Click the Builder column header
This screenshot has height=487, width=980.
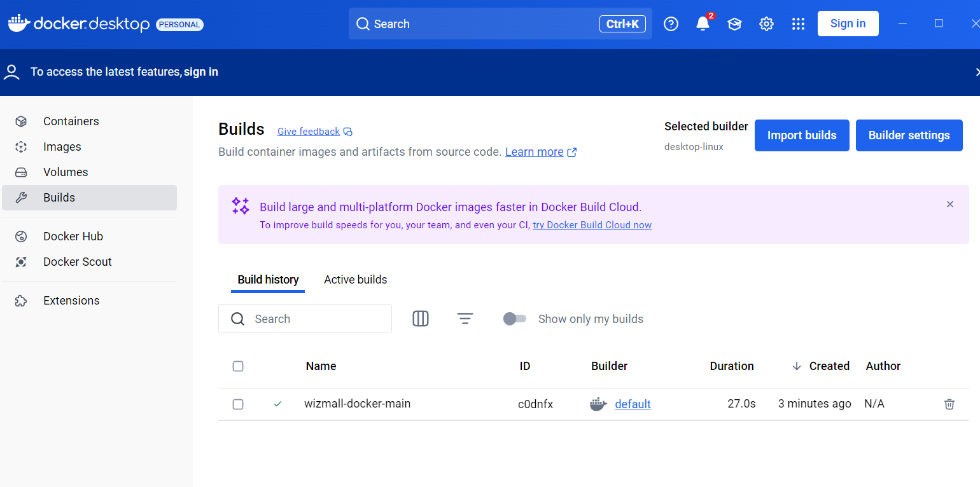click(609, 366)
